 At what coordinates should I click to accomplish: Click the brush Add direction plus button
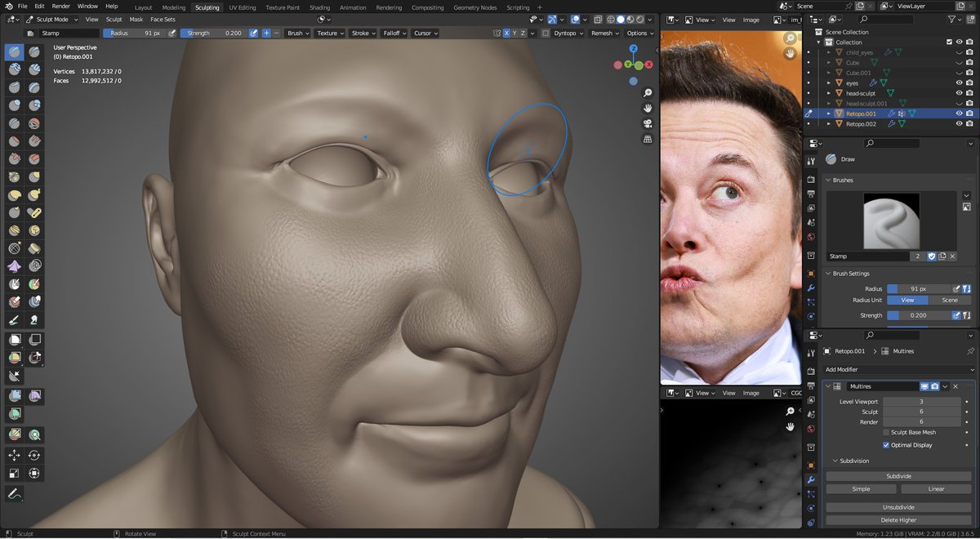tap(266, 33)
